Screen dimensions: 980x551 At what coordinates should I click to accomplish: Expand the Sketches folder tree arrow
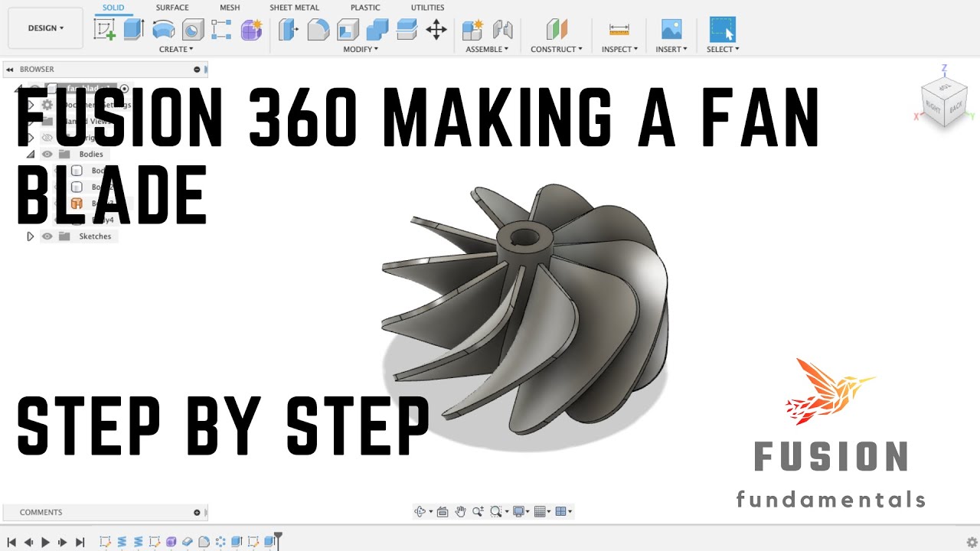(x=31, y=236)
